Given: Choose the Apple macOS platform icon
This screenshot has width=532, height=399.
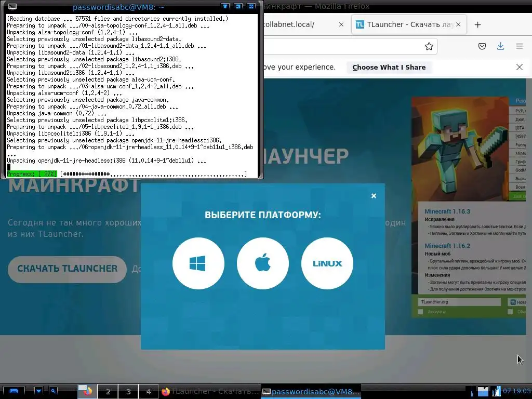Looking at the screenshot, I should (262, 263).
